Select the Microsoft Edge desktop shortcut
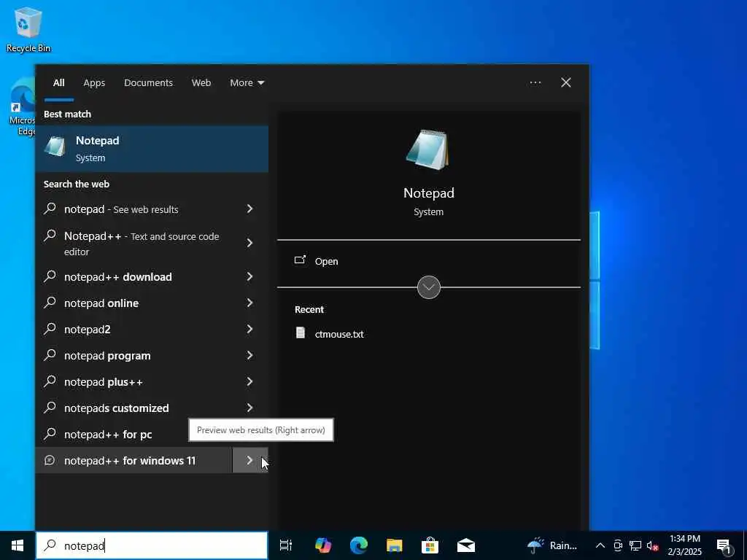This screenshot has height=560, width=747. (x=23, y=107)
